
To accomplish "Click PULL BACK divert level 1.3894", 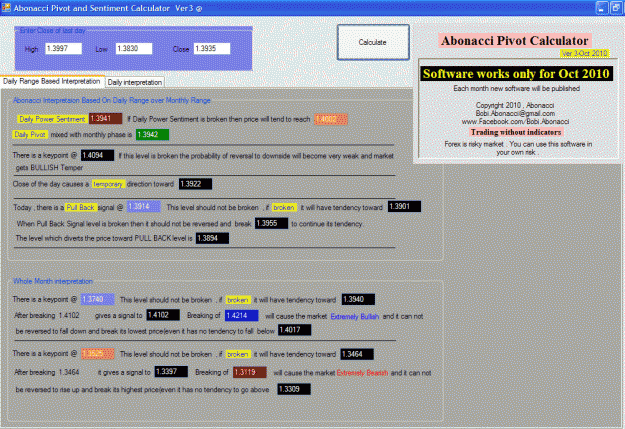I will 212,238.
